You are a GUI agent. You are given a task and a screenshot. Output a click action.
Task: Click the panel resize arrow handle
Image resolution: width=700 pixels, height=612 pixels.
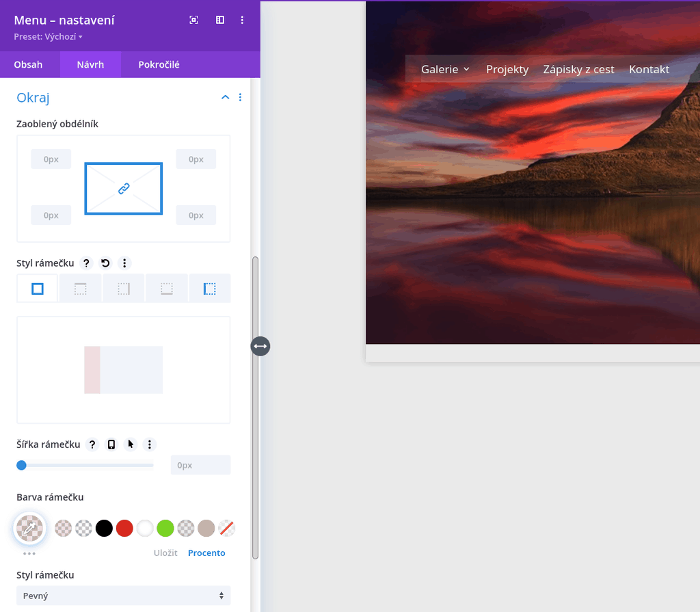point(260,346)
